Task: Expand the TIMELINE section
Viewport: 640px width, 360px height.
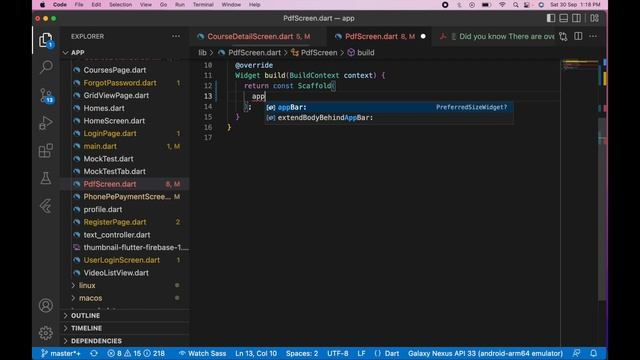Action: pos(124,328)
